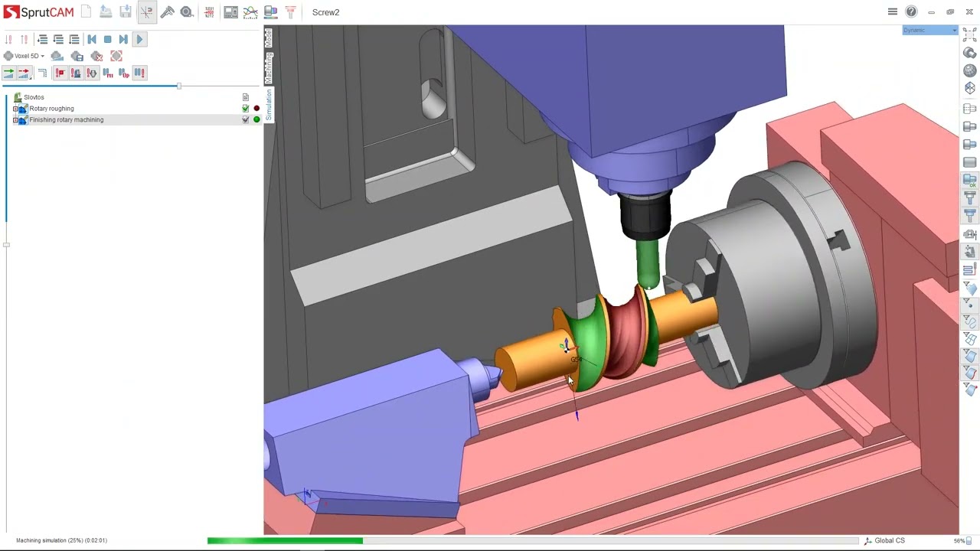Select the Rotary roughing row
This screenshot has height=551, width=980.
pos(131,109)
